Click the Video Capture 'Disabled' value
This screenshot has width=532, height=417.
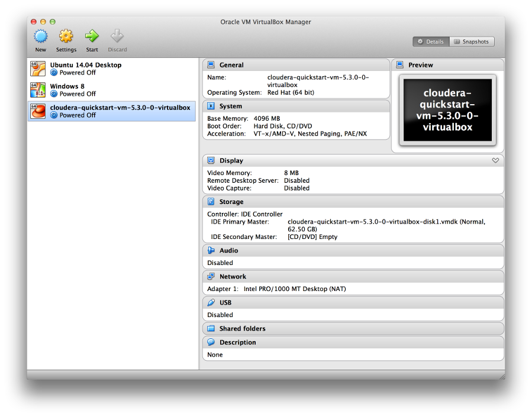coord(296,188)
